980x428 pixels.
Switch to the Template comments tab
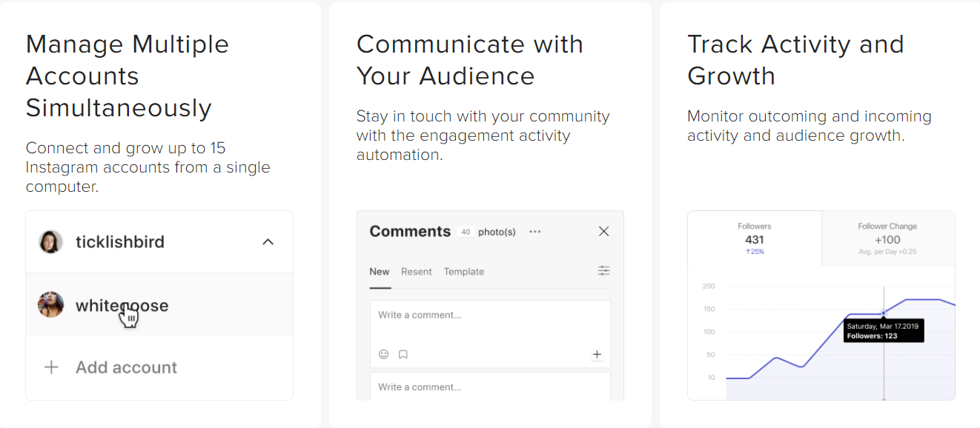[464, 272]
